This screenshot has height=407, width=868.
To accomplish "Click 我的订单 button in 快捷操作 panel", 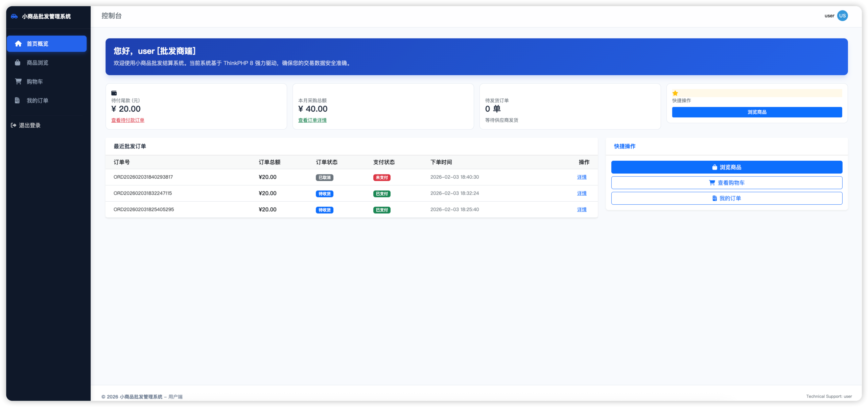I will 727,198.
